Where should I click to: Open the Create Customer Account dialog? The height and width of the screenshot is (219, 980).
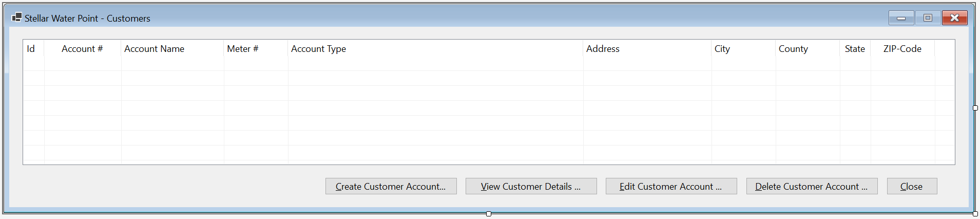click(x=391, y=186)
